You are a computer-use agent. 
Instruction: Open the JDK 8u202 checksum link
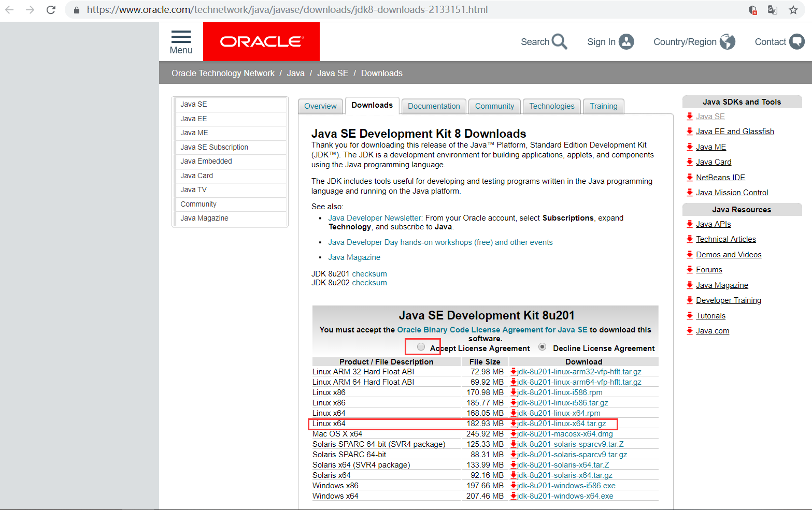tap(369, 283)
